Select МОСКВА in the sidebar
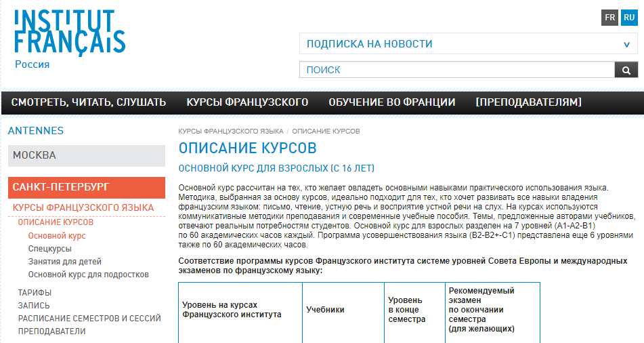 tap(87, 155)
